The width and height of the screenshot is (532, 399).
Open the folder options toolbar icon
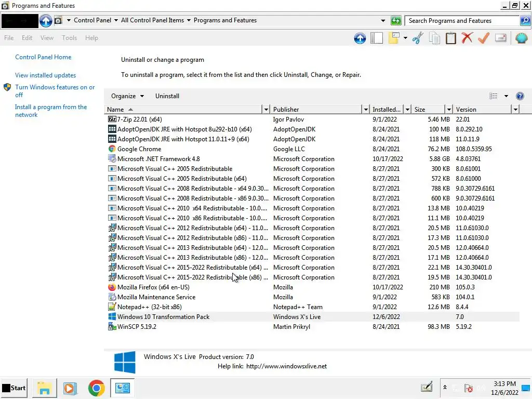(394, 38)
